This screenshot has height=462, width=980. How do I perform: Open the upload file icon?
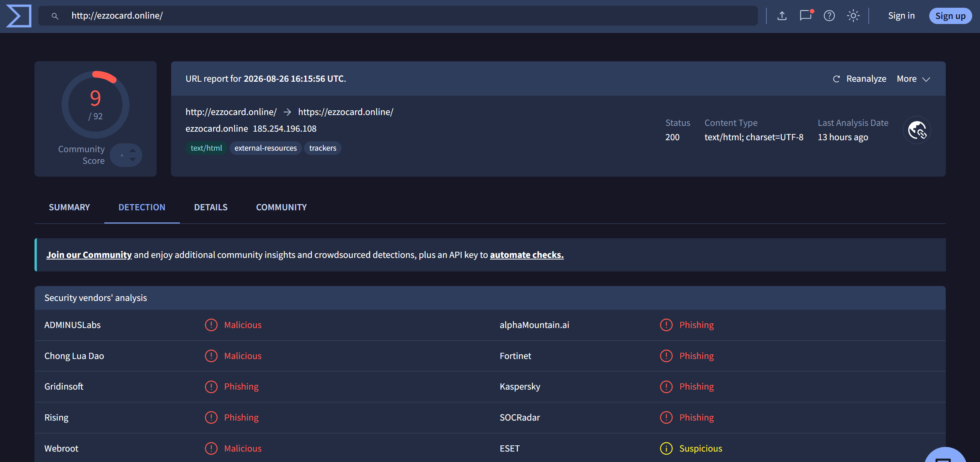click(x=782, y=16)
